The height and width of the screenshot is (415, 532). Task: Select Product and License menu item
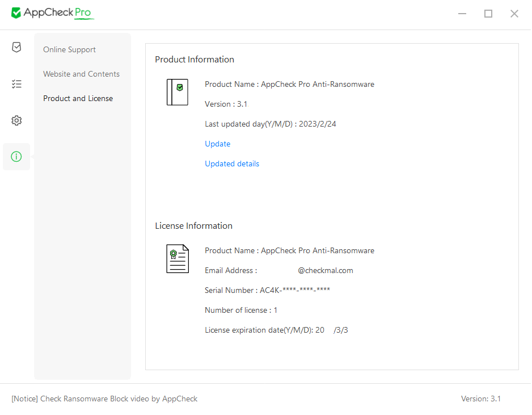[78, 98]
